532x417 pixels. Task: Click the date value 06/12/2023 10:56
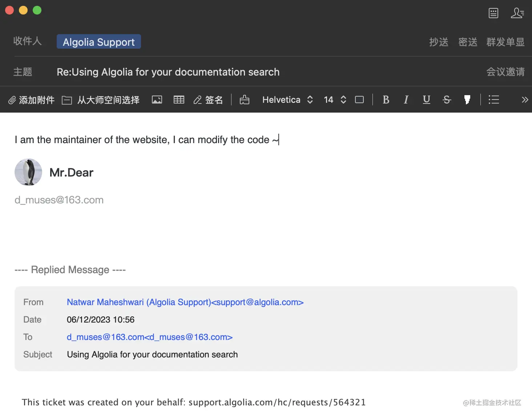coord(101,320)
